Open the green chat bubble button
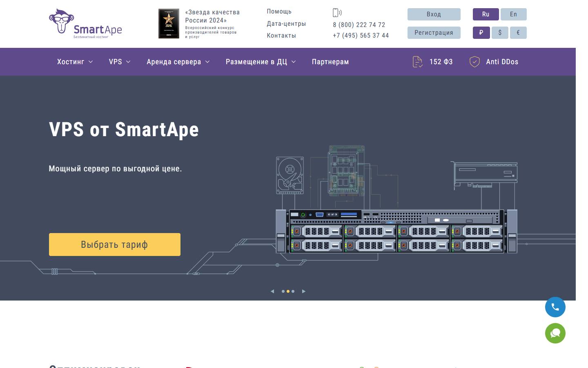Viewport: 588px width, 368px height. [555, 333]
